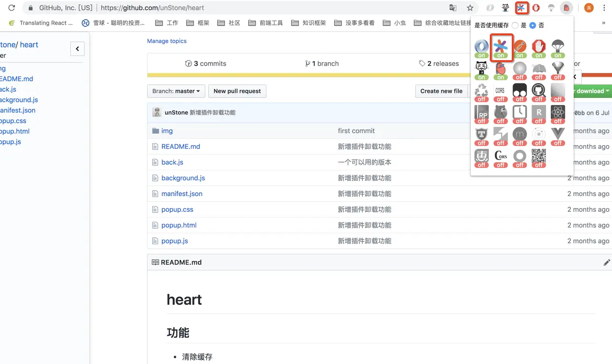This screenshot has height=364, width=612.
Task: Enable the gray sphere extension in popup
Action: point(519,70)
